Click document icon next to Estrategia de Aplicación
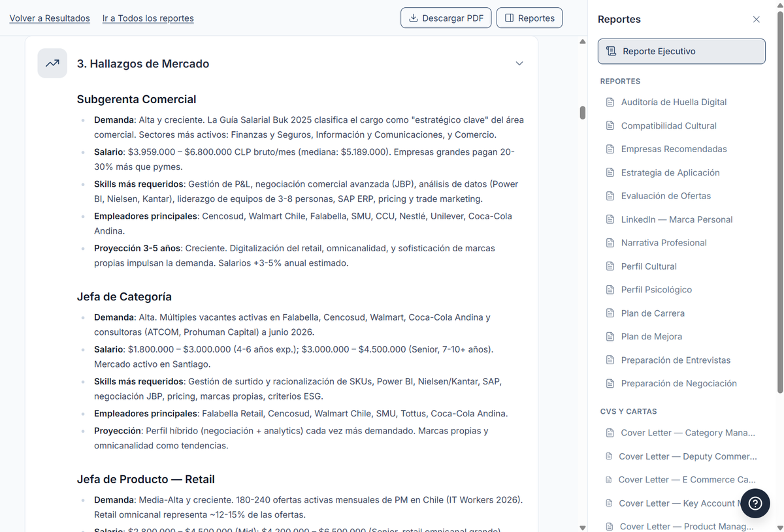The width and height of the screenshot is (784, 532). click(610, 172)
